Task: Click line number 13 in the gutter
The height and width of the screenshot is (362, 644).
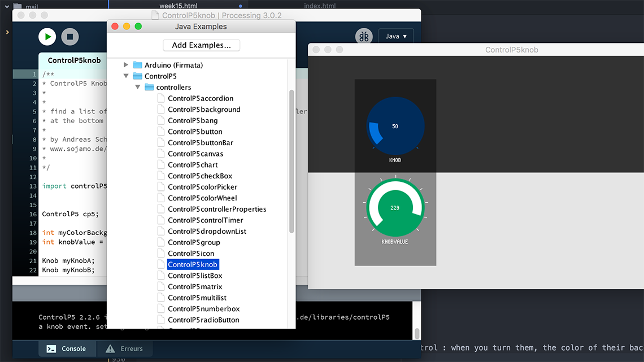Action: click(x=33, y=186)
